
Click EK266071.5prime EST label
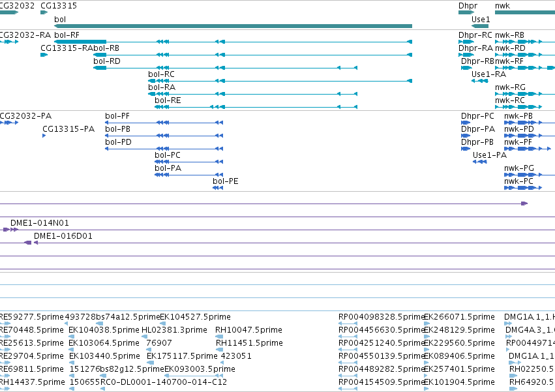click(459, 317)
